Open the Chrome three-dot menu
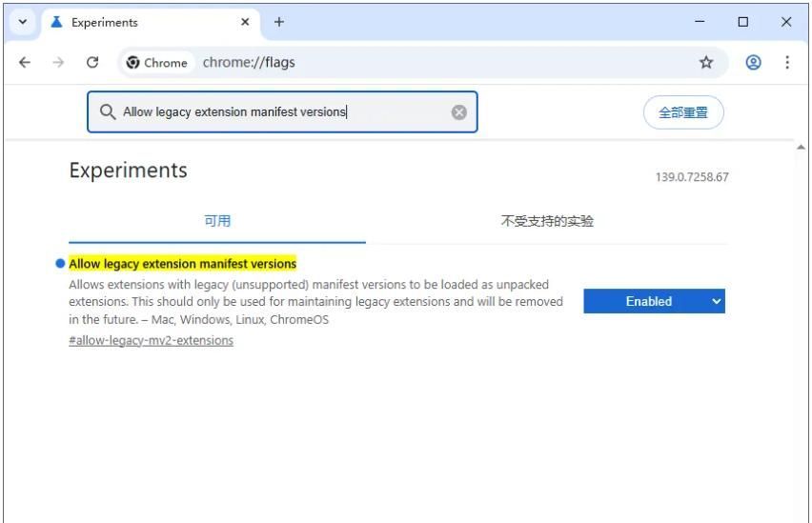Viewport: 812px width, 523px height. (787, 63)
